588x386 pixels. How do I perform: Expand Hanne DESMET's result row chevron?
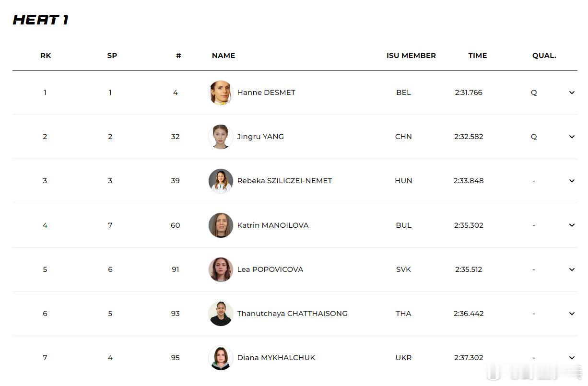(572, 93)
